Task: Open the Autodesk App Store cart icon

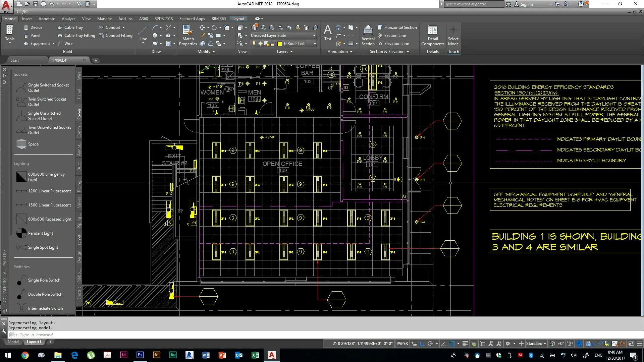Action: tap(557, 4)
